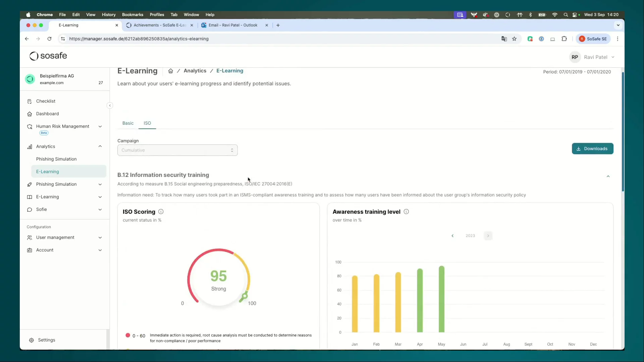Click the Account building icon
644x362 pixels.
coord(30,250)
